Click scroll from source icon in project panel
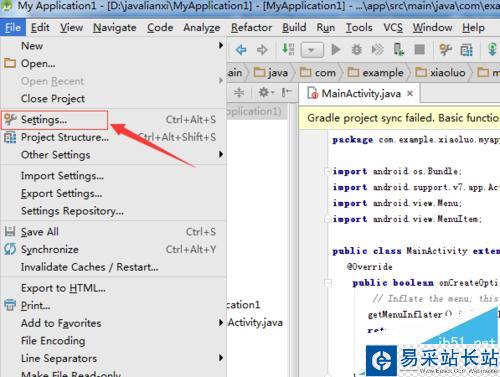 click(239, 92)
